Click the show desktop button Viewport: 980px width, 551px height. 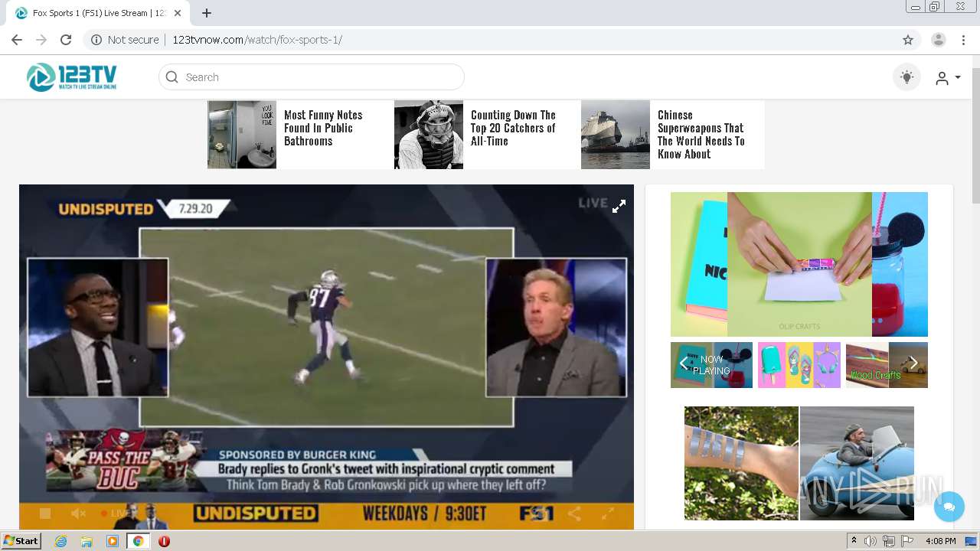click(972, 541)
